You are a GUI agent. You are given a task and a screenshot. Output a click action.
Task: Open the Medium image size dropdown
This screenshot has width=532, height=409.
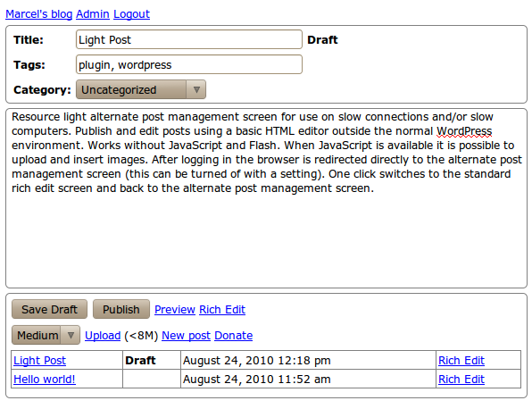46,336
